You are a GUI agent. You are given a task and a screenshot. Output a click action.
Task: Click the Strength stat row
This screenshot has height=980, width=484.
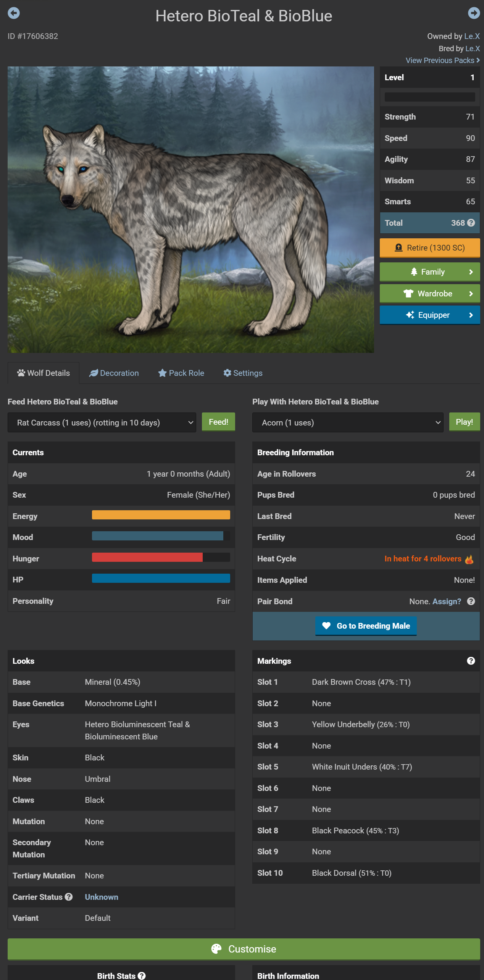point(430,117)
